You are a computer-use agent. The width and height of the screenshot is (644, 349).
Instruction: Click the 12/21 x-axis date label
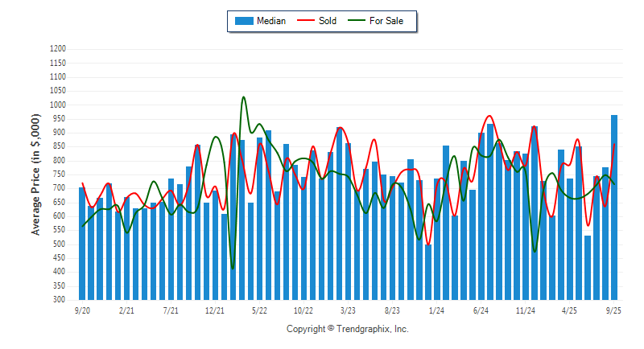tap(215, 310)
